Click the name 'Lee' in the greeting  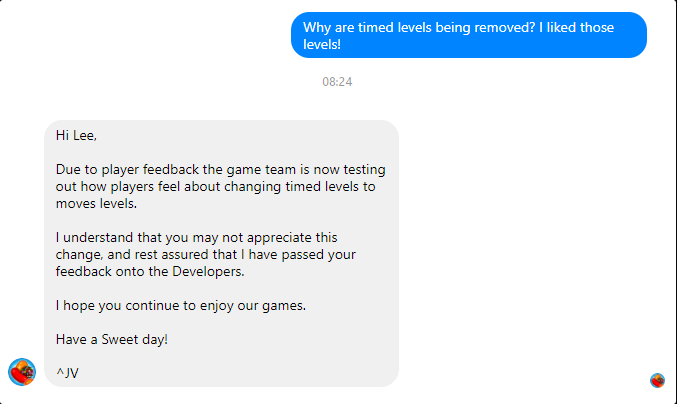pyautogui.click(x=85, y=136)
